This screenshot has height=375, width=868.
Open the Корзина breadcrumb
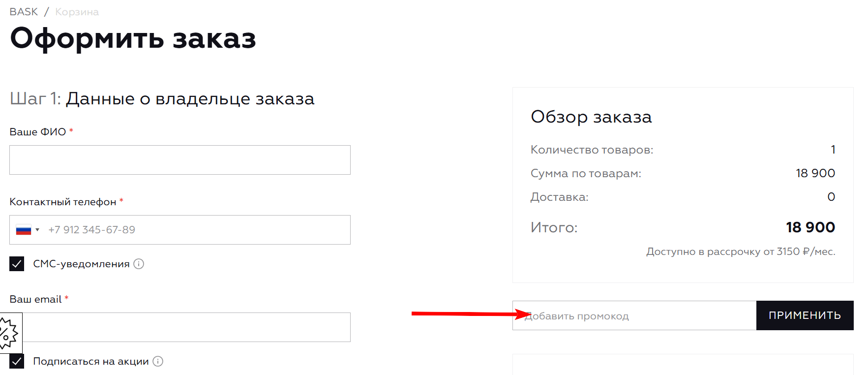77,12
